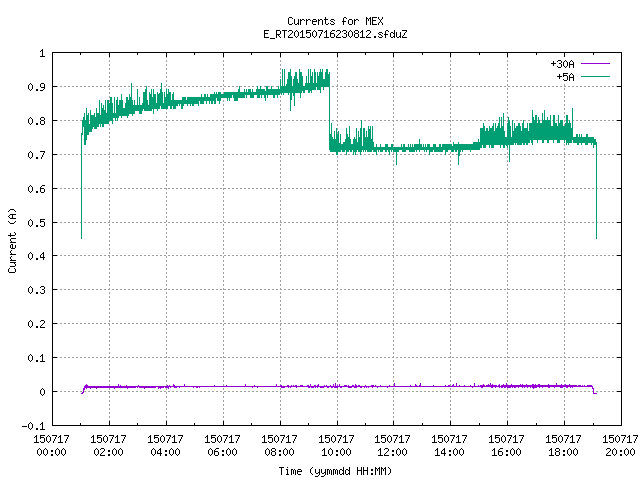Click the purple +30A curve near 12:00
The width and height of the screenshot is (640, 480).
point(393,386)
